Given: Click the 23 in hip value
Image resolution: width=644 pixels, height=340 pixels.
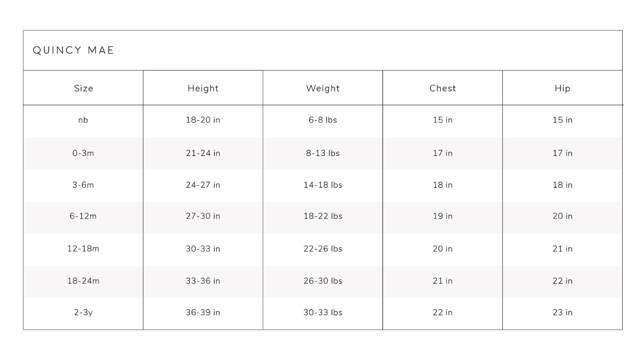Looking at the screenshot, I should click(562, 313).
